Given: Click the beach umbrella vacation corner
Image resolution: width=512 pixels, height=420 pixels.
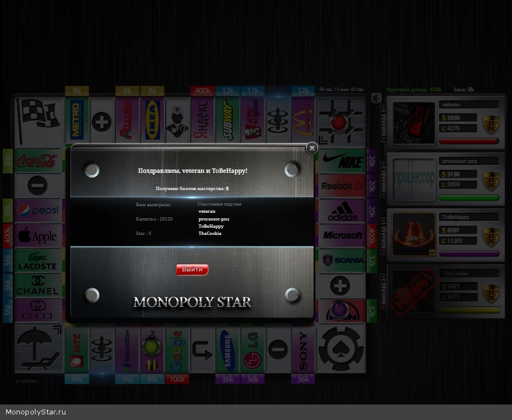Looking at the screenshot, I should pos(39,349).
